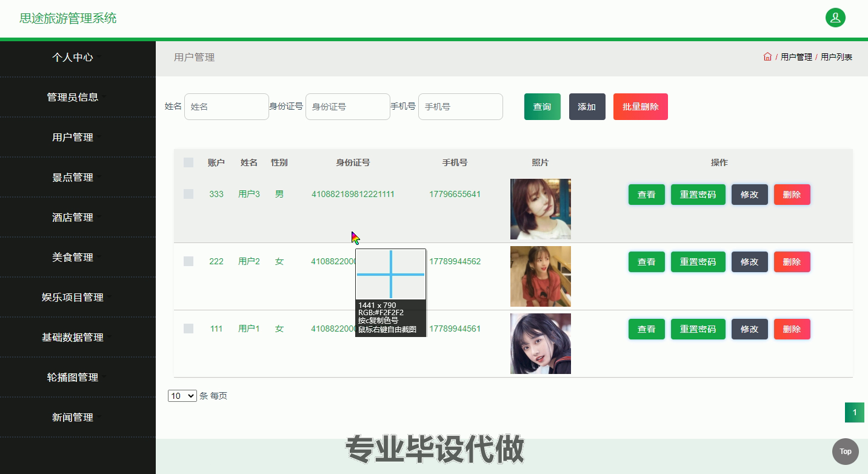View details of 用户2
Image resolution: width=868 pixels, height=474 pixels.
pyautogui.click(x=647, y=262)
